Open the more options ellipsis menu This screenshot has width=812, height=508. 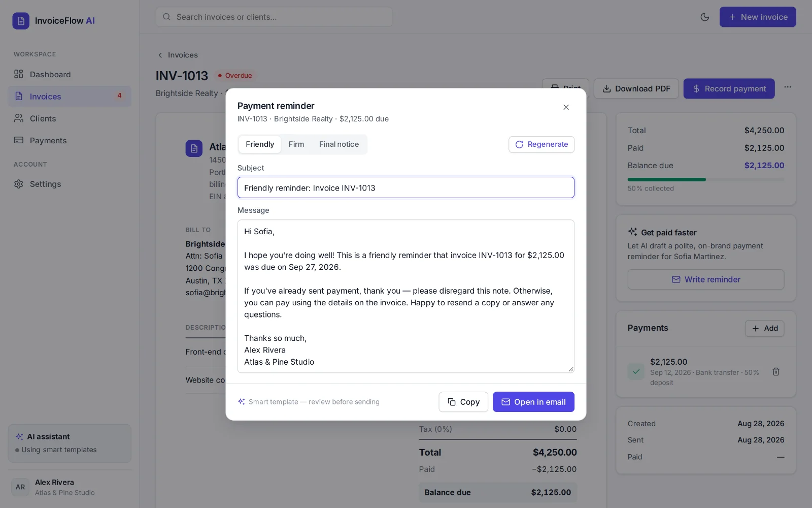click(x=788, y=87)
